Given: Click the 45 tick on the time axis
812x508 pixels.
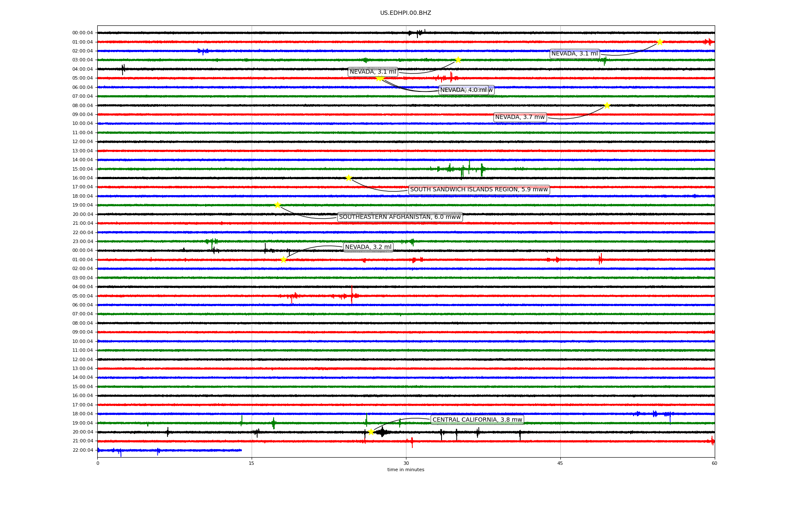Looking at the screenshot, I should coord(560,463).
